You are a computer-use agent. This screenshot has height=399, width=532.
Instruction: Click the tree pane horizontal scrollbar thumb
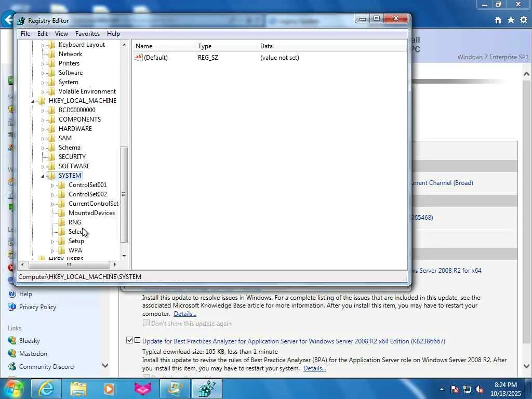[69, 264]
